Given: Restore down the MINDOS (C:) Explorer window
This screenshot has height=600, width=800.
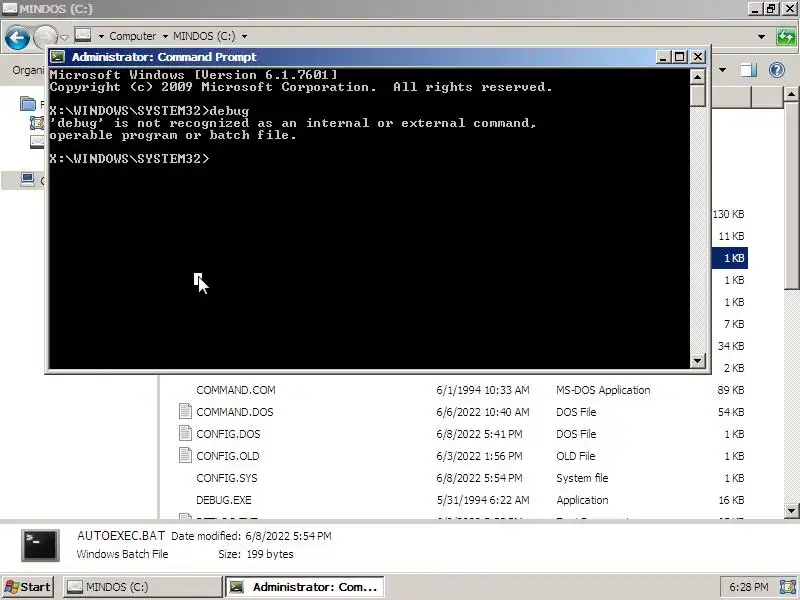Looking at the screenshot, I should click(x=770, y=8).
